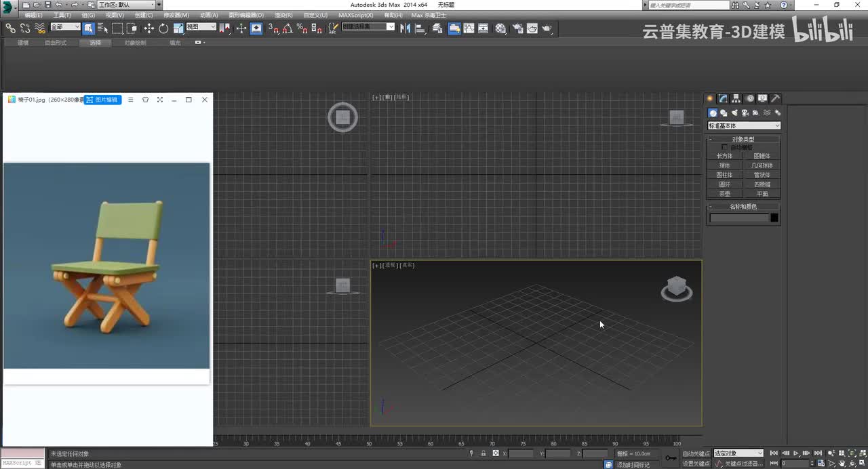This screenshot has width=868, height=469.
Task: Enable the 自动栅格 checkbox
Action: (x=724, y=147)
